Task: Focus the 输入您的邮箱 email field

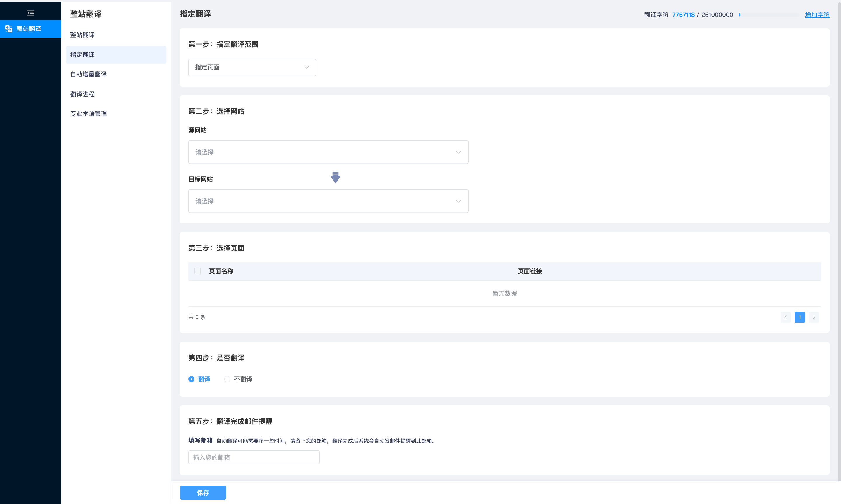Action: click(x=253, y=457)
